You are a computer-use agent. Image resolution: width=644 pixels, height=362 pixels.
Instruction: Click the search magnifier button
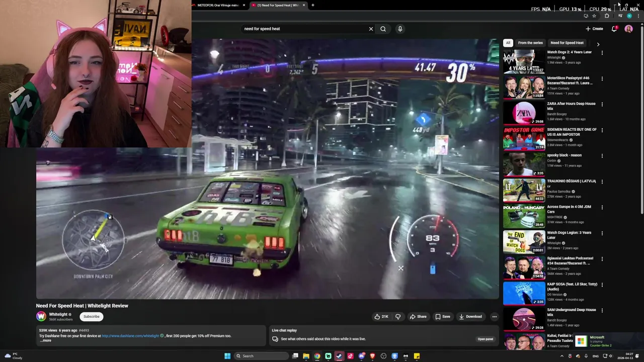pyautogui.click(x=383, y=29)
